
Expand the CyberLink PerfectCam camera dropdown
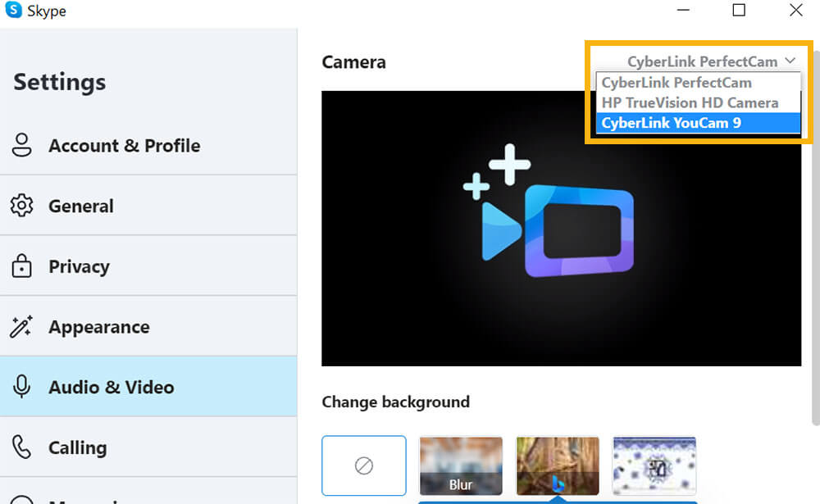tap(711, 61)
